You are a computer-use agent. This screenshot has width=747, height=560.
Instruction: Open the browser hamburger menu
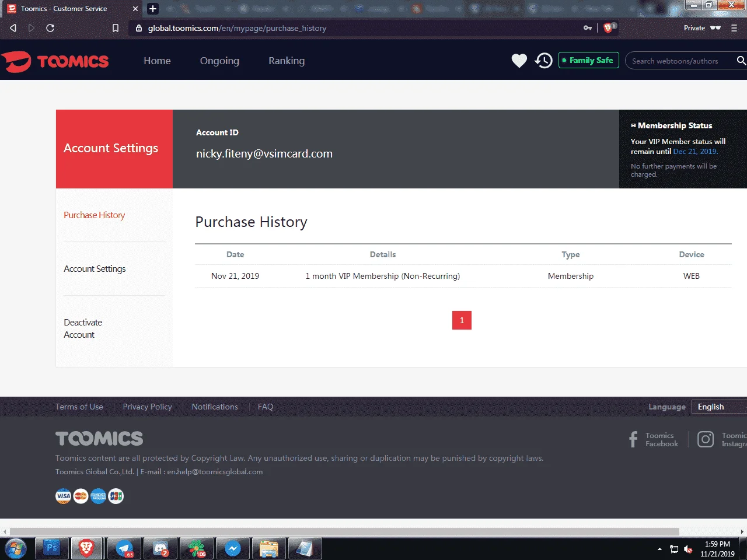pyautogui.click(x=734, y=28)
